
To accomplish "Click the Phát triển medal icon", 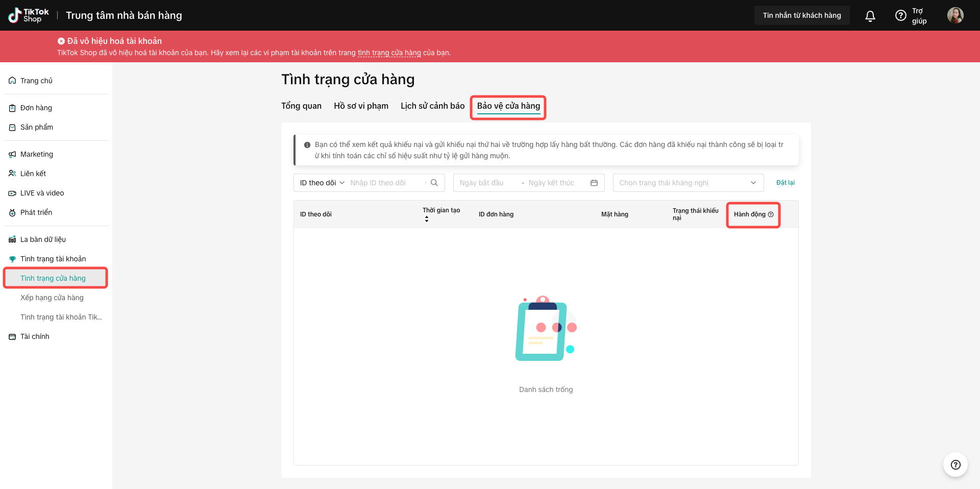I will pos(12,212).
